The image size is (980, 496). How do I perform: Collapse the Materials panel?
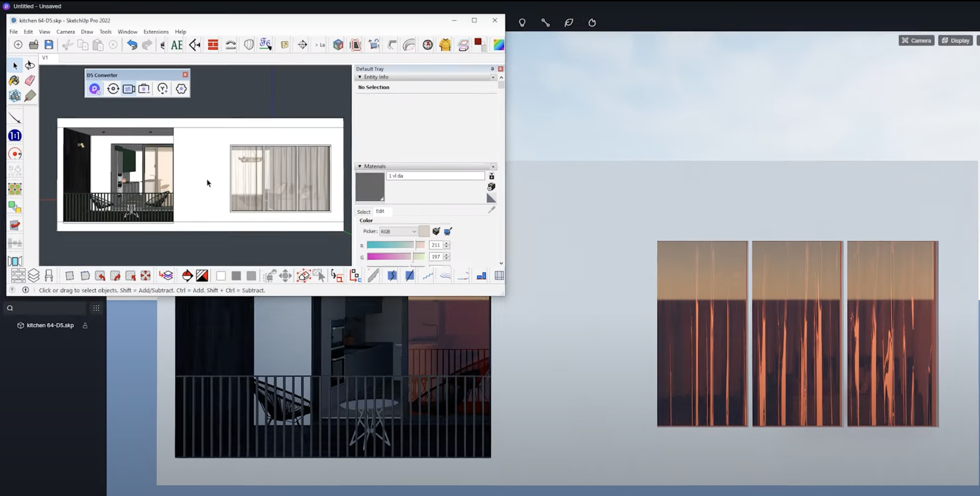pos(359,166)
